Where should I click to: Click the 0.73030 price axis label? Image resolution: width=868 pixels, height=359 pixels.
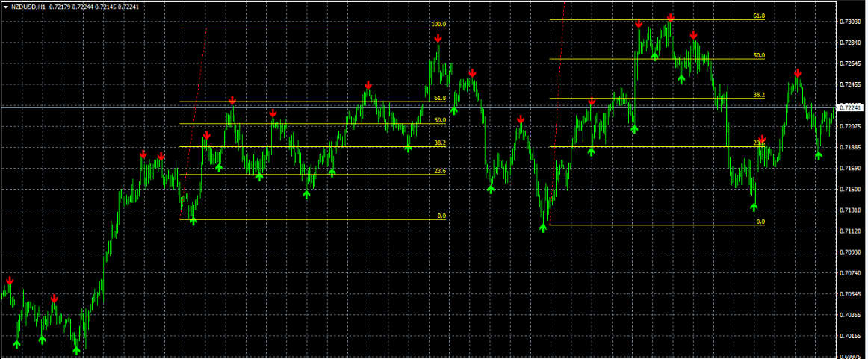(x=850, y=22)
